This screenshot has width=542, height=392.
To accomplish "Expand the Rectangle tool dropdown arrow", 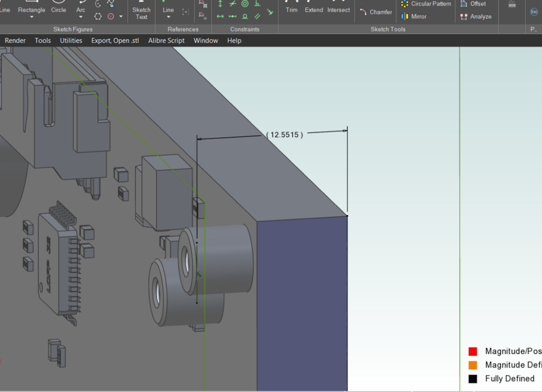I will [x=31, y=17].
